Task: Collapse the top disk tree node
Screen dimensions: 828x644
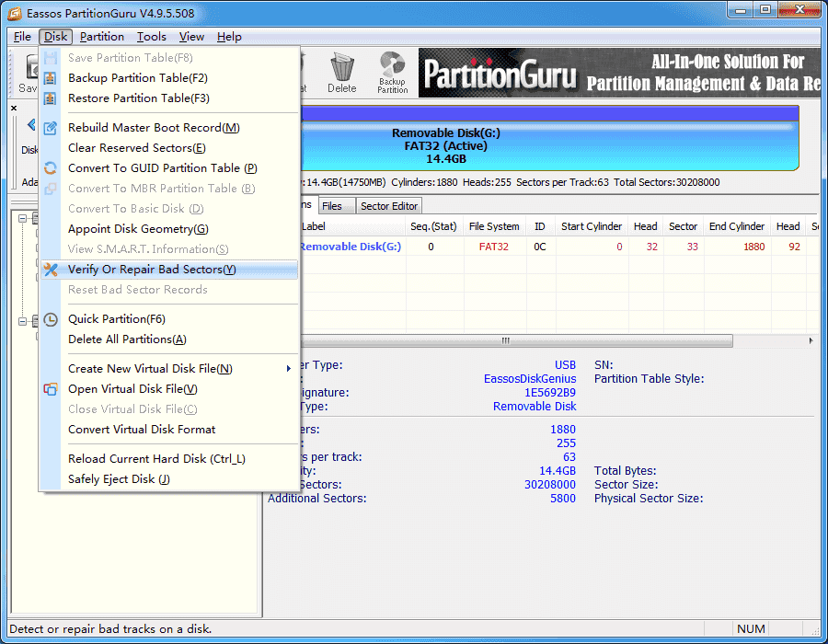Action: pos(23,218)
